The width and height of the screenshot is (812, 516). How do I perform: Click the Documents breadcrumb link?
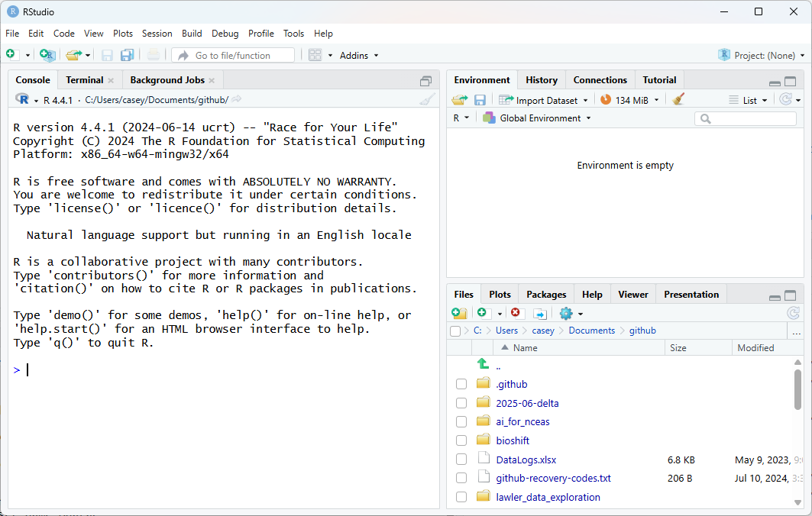point(591,331)
